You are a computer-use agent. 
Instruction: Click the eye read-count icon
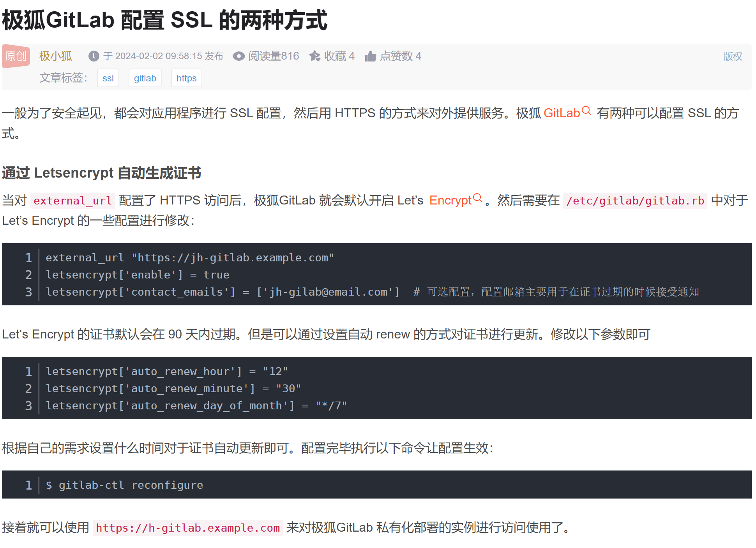[238, 56]
